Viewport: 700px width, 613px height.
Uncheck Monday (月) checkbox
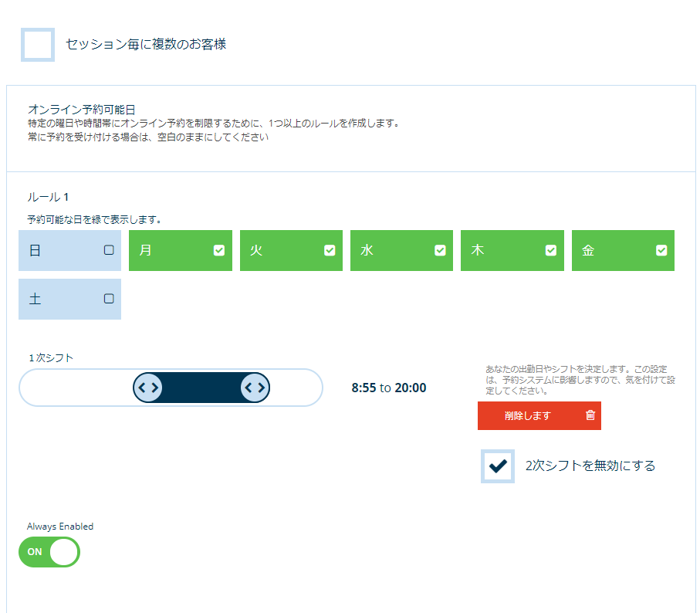[218, 250]
